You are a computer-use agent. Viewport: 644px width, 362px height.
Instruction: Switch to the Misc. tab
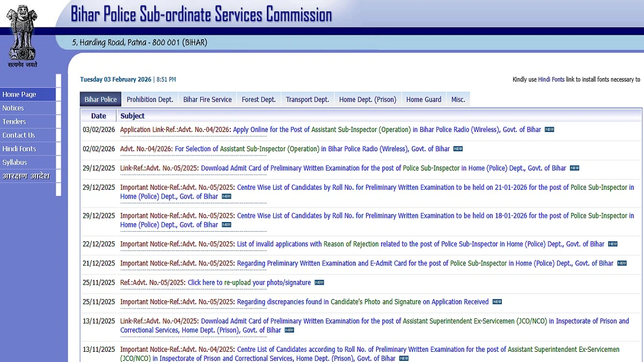(458, 99)
